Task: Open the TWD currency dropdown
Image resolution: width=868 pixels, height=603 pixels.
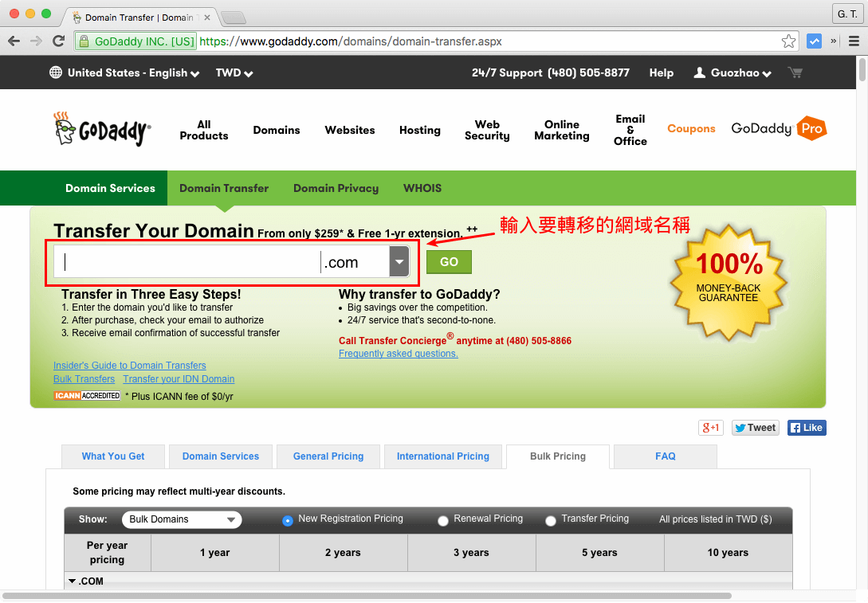Action: pyautogui.click(x=234, y=72)
